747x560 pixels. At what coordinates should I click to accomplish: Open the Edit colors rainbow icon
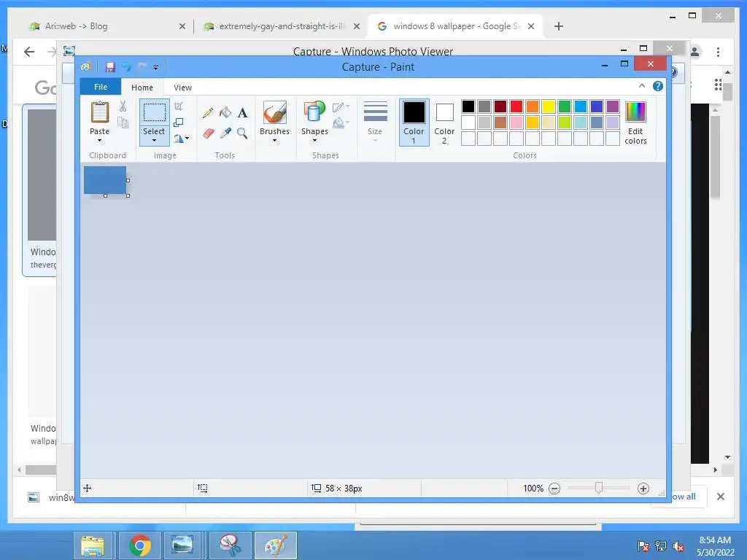click(635, 112)
